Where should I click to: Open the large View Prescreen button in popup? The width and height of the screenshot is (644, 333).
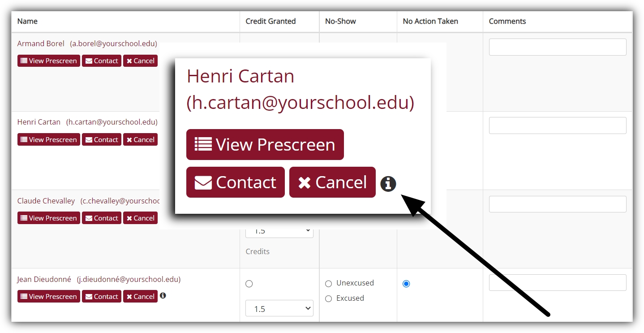265,145
